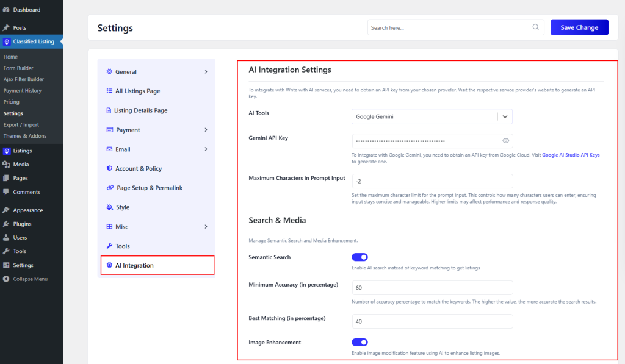Screen dimensions: 625x364
Task: Click the Comments bubble icon
Action: coord(6,192)
